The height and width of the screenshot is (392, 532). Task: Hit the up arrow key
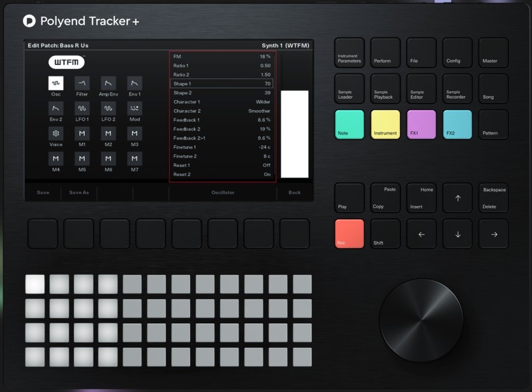click(x=458, y=198)
